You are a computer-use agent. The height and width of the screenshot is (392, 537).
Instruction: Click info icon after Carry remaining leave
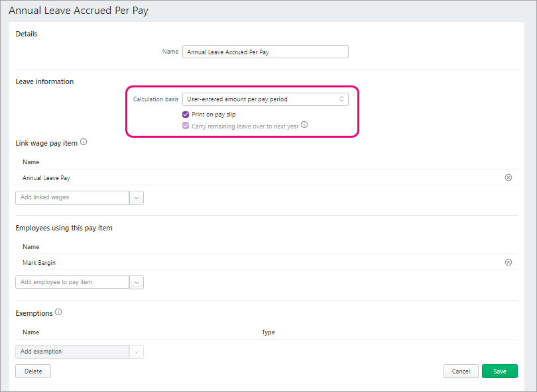click(304, 124)
